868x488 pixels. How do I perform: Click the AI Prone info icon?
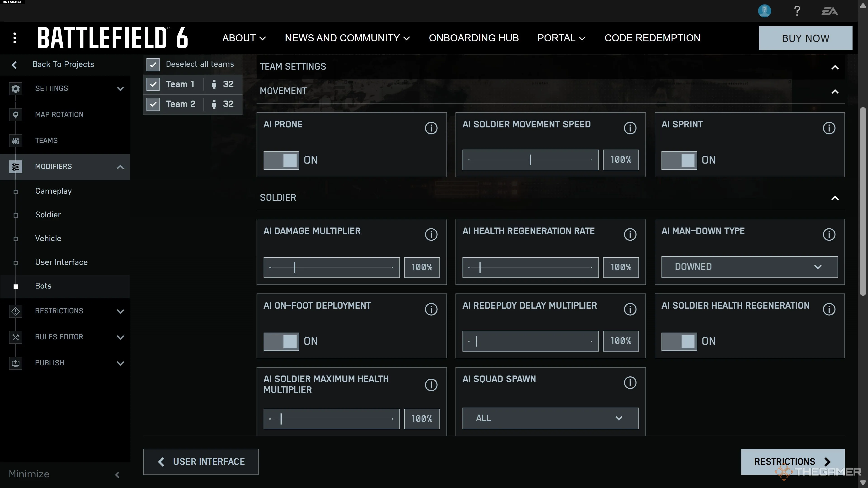point(431,128)
